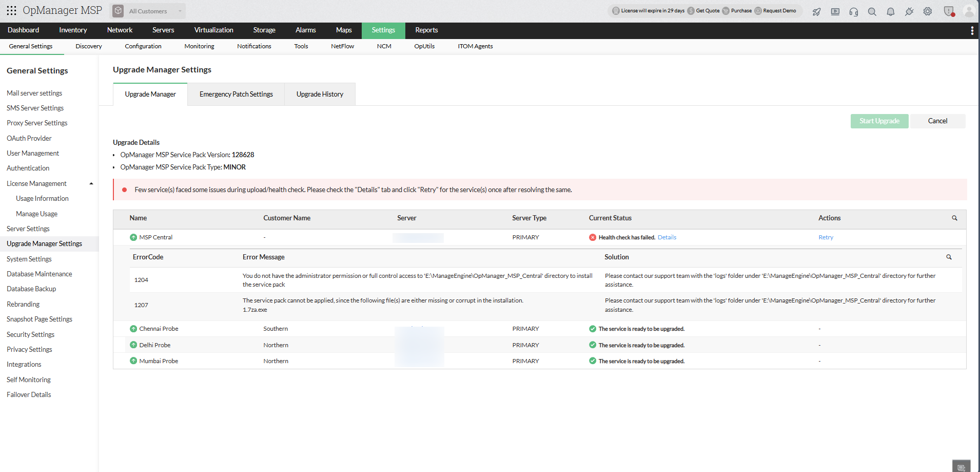Open the All Customers dropdown
The image size is (980, 472).
point(148,11)
